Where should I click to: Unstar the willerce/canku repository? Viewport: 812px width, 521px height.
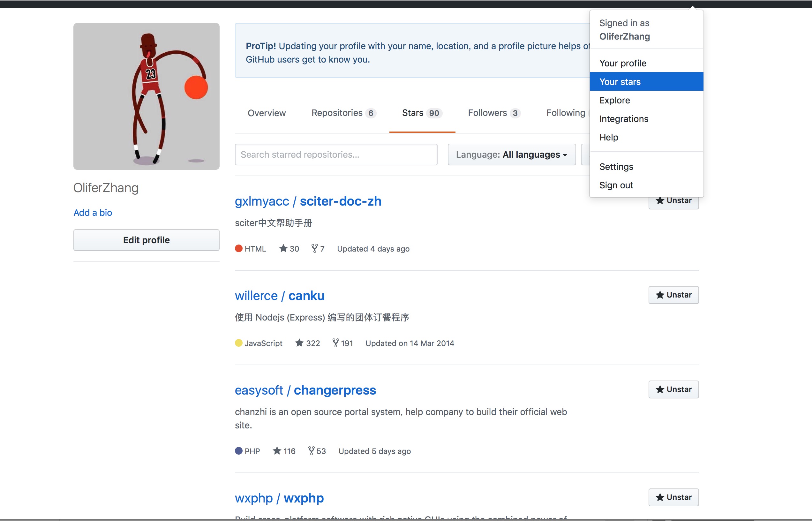(x=673, y=295)
